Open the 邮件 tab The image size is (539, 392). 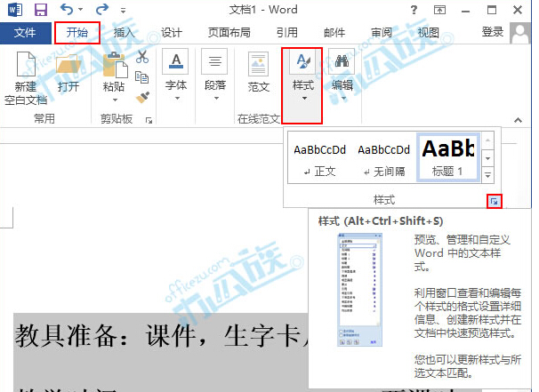[334, 33]
